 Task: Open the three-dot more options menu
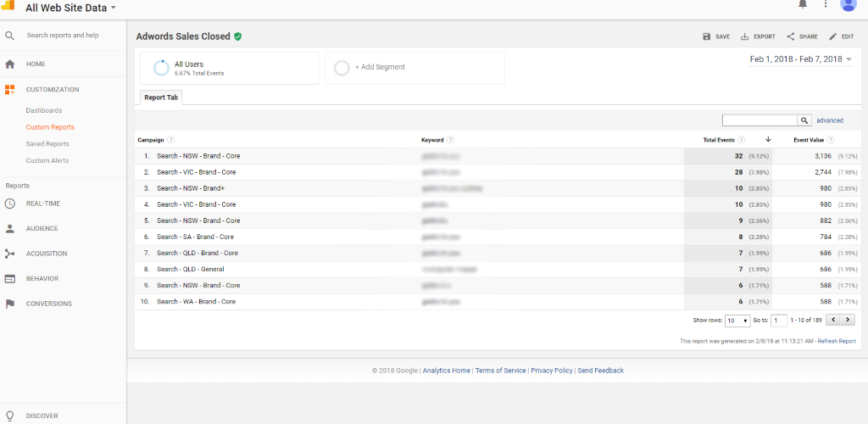coord(826,4)
